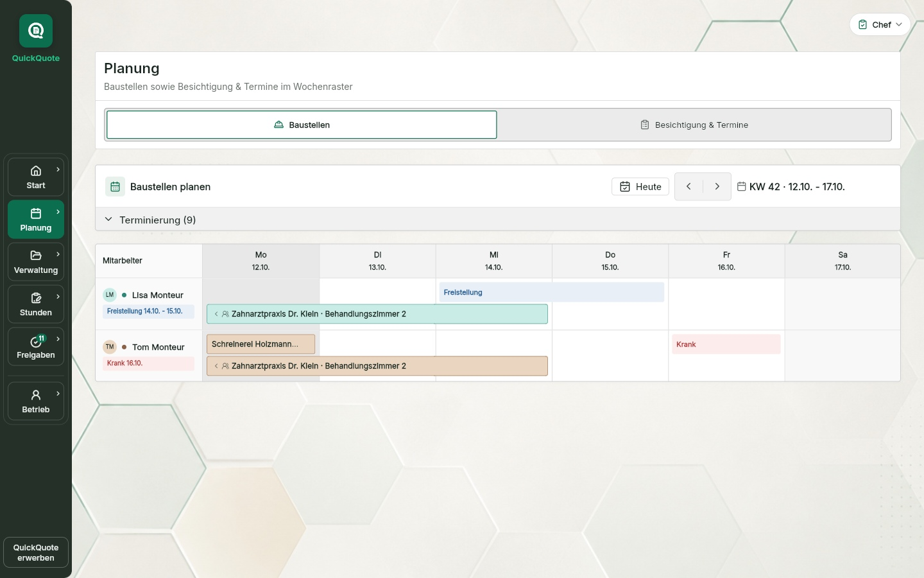This screenshot has height=578, width=924.
Task: Open the Start sidebar section
Action: (x=36, y=177)
